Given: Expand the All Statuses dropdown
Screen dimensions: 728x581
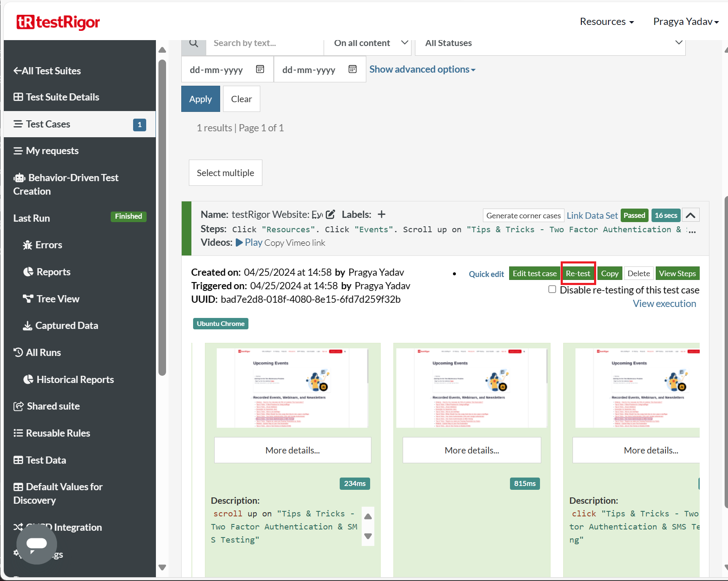Looking at the screenshot, I should (550, 43).
